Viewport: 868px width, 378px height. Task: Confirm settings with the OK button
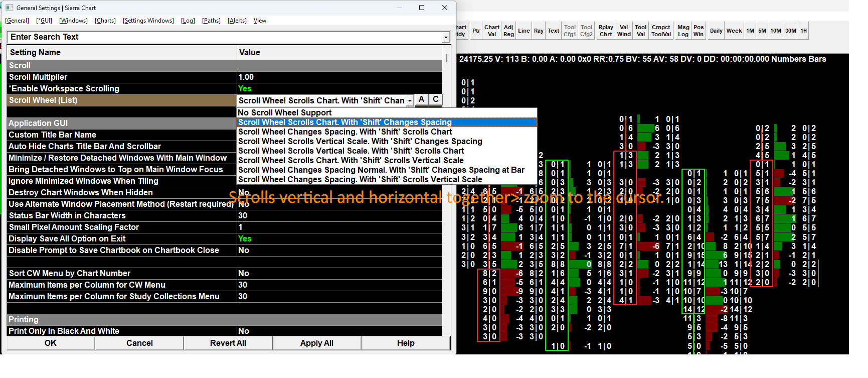coord(51,343)
